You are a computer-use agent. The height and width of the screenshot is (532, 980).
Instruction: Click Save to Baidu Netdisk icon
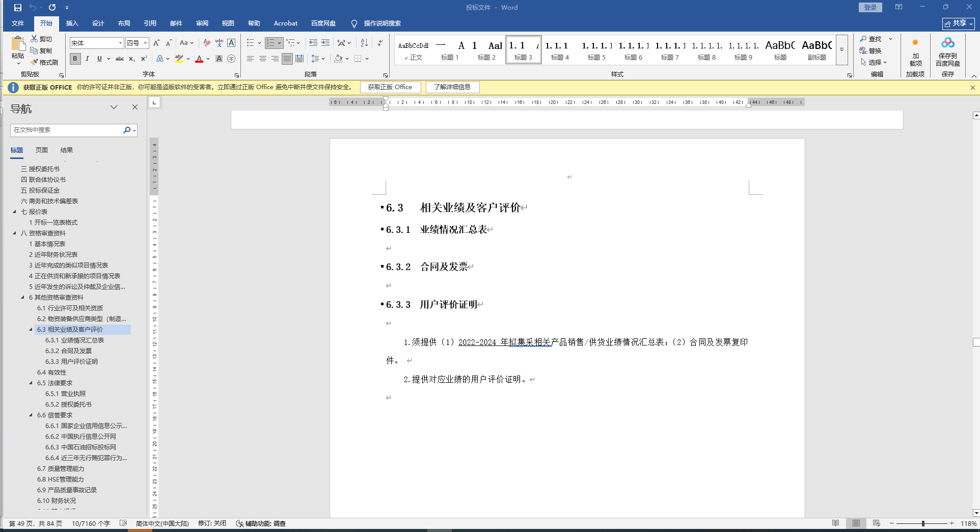click(x=947, y=51)
